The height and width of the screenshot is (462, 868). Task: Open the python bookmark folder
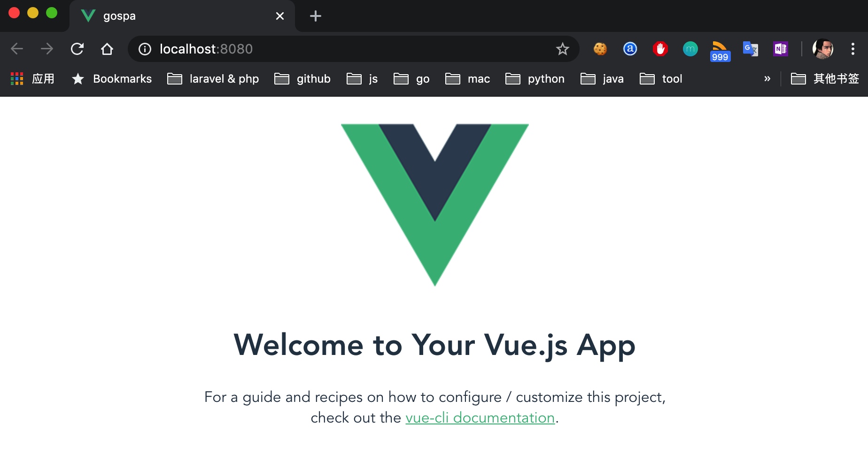pyautogui.click(x=535, y=79)
